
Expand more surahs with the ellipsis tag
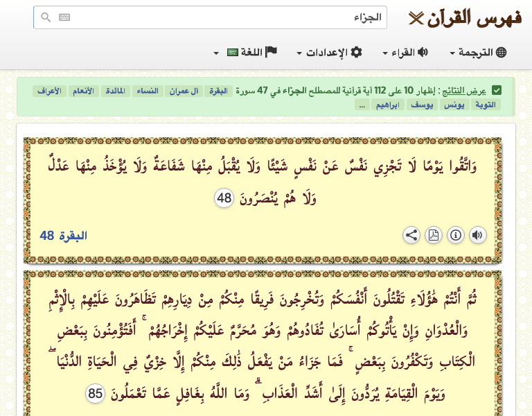(x=362, y=105)
